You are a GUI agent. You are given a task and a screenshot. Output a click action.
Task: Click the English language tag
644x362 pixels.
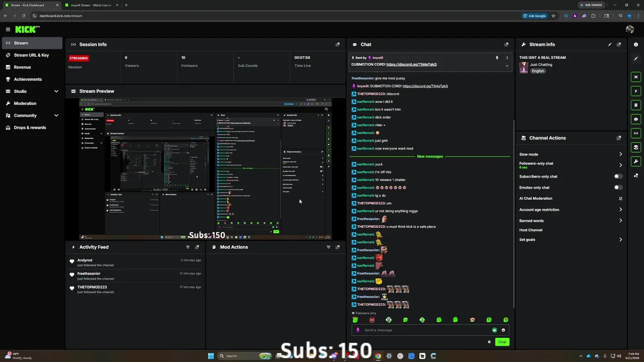pyautogui.click(x=538, y=71)
